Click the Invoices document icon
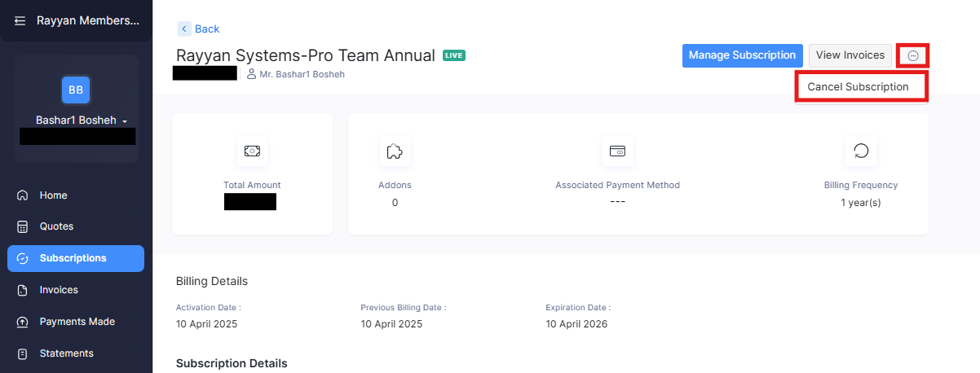Image resolution: width=980 pixels, height=373 pixels. pos(23,290)
